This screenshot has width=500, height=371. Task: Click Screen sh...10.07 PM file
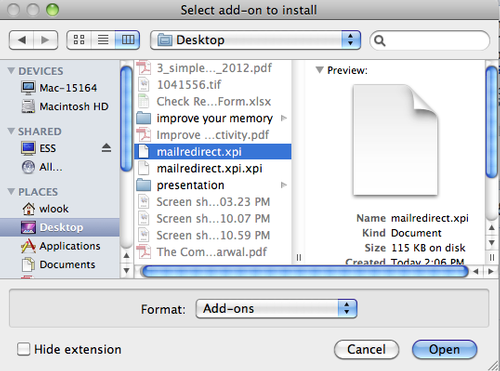point(213,218)
